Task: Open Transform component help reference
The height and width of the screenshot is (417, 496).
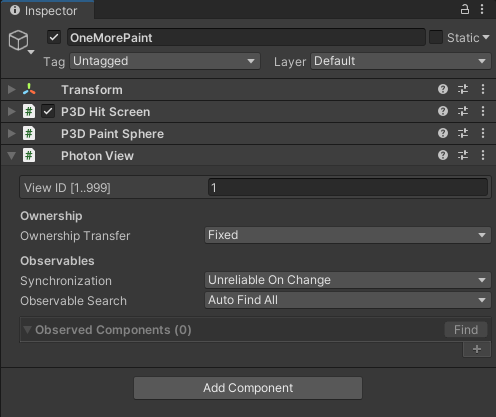Action: [x=443, y=89]
